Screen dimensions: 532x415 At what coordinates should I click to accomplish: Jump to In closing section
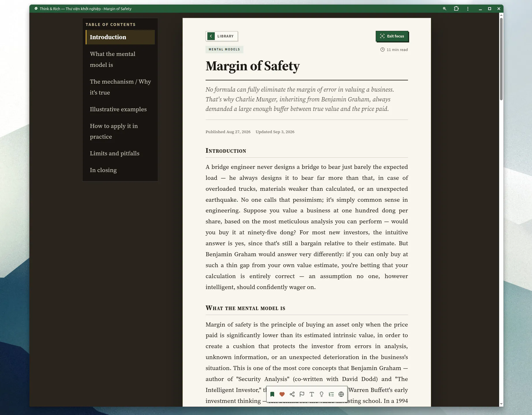pyautogui.click(x=120, y=170)
